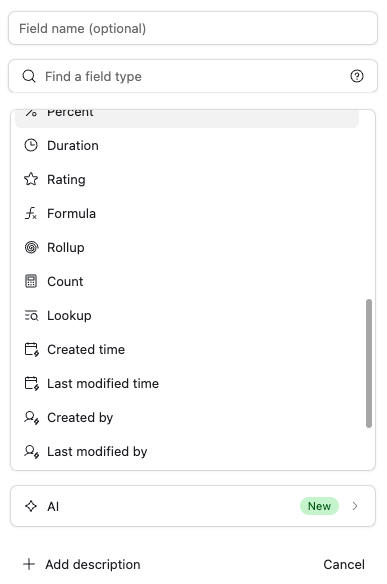Image resolution: width=387 pixels, height=584 pixels.
Task: Click the plus icon beside Add description
Action: 29,564
